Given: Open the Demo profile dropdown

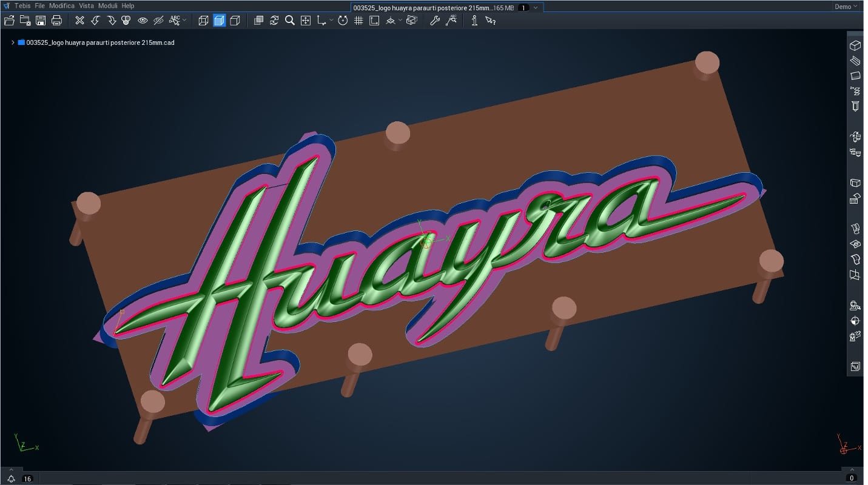Looking at the screenshot, I should point(846,7).
